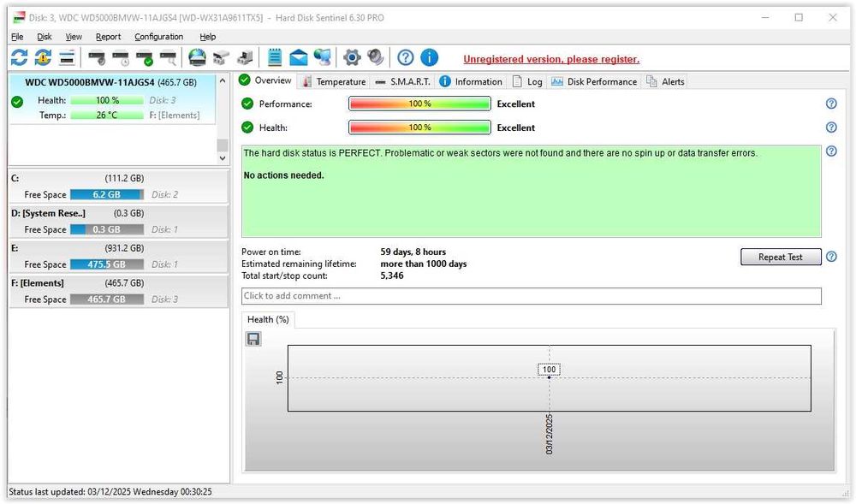The height and width of the screenshot is (504, 856).
Task: Switch to the Information tab
Action: coord(471,82)
